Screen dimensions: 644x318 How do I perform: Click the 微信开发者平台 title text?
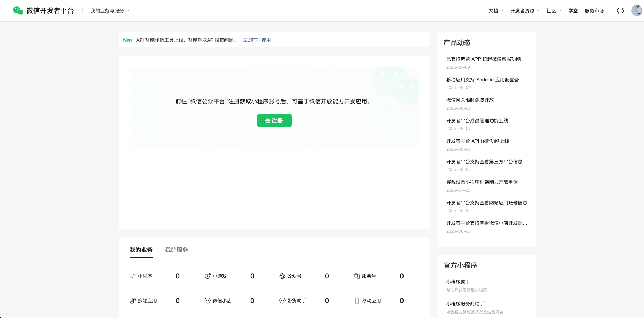(50, 11)
